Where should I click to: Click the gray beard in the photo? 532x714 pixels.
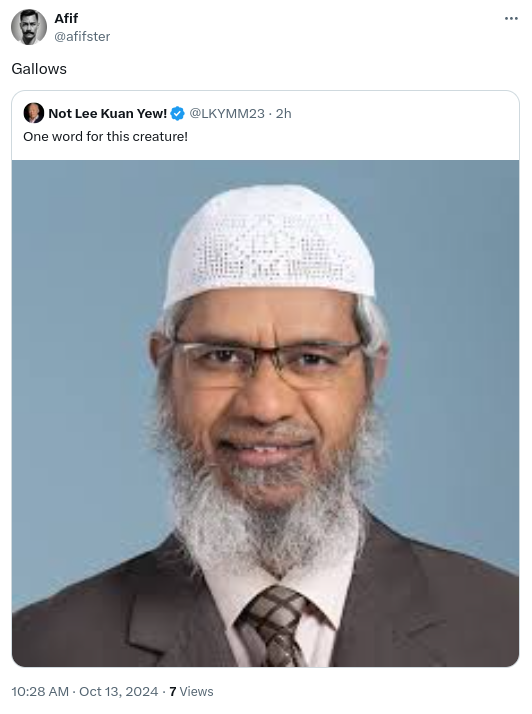(x=269, y=505)
